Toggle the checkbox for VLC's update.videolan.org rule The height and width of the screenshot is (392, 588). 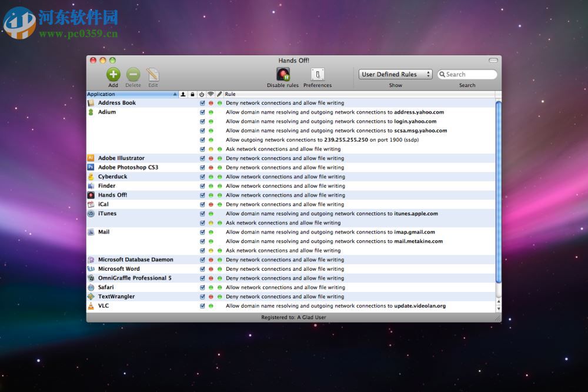(202, 305)
